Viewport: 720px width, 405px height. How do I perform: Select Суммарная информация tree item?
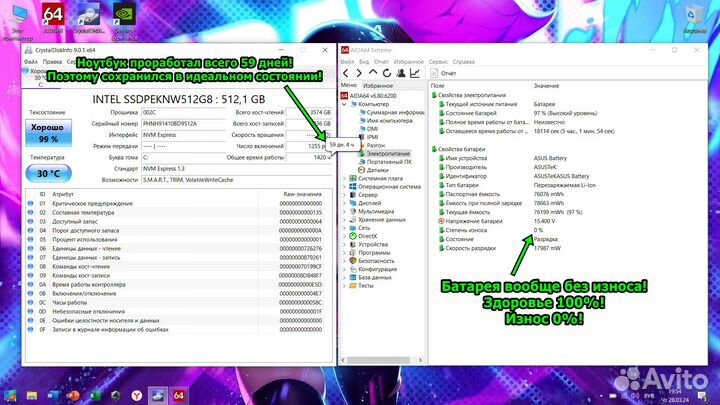tap(392, 112)
